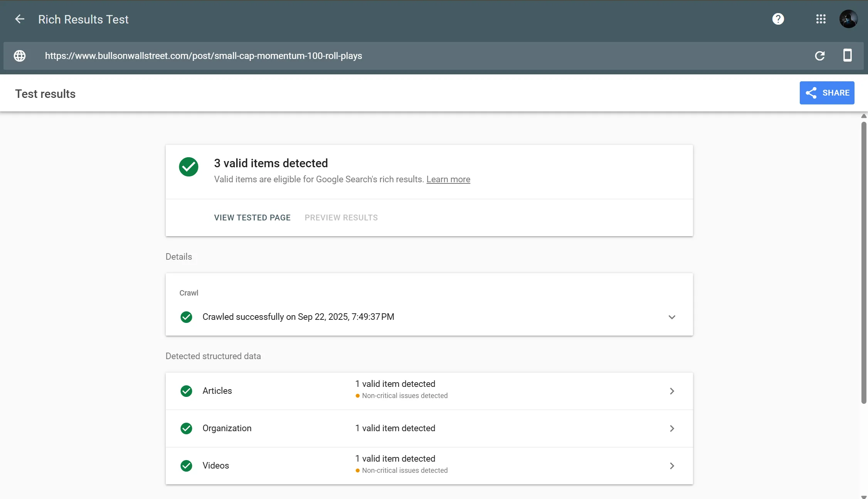Click PREVIEW RESULTS

[341, 218]
